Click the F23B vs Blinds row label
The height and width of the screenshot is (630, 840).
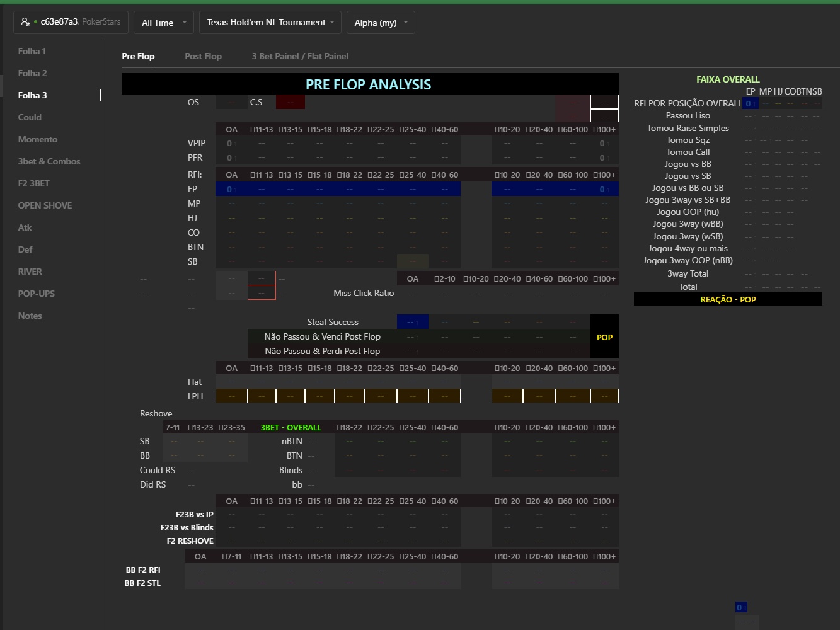pos(187,528)
